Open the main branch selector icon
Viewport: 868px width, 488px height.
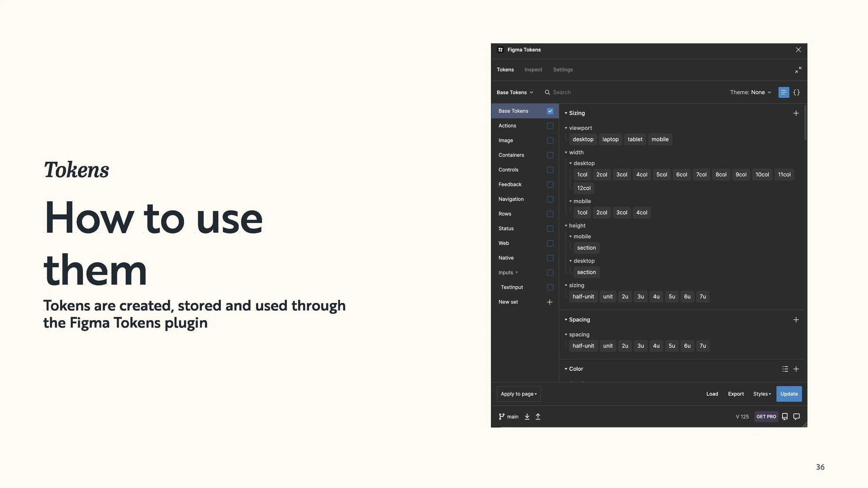(501, 417)
